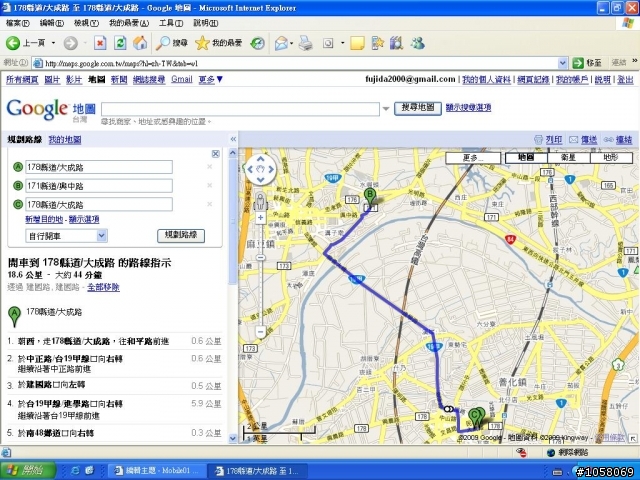Click the IE Back arrow button
The width and height of the screenshot is (640, 480).
point(13,43)
